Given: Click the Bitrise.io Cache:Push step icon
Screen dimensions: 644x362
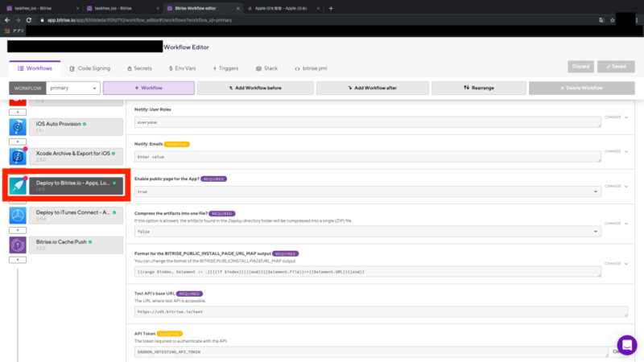Looking at the screenshot, I should click(18, 245).
